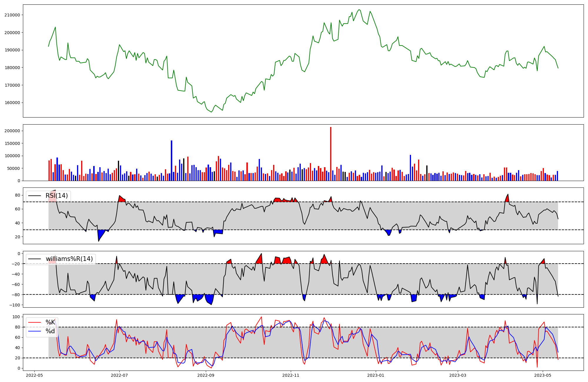Viewport: 588px width, 382px height.
Task: Click the 2022-09 x-axis date label
Action: pyautogui.click(x=206, y=375)
